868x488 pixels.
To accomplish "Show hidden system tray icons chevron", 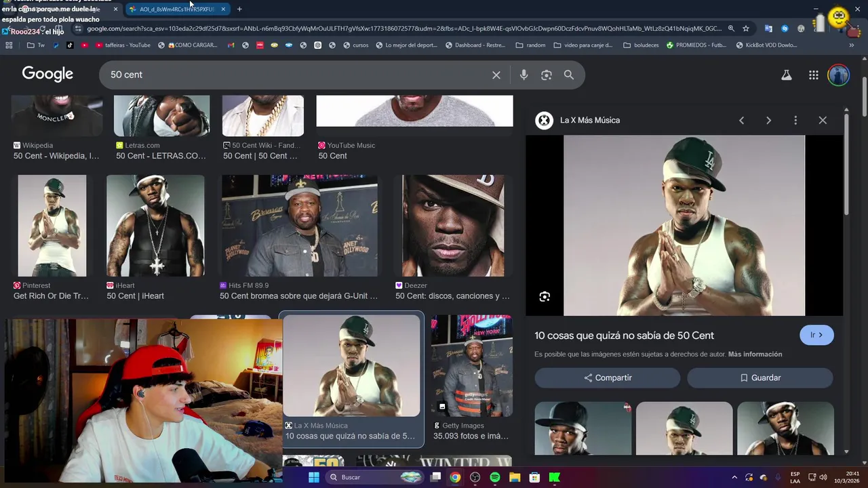I will [x=734, y=477].
